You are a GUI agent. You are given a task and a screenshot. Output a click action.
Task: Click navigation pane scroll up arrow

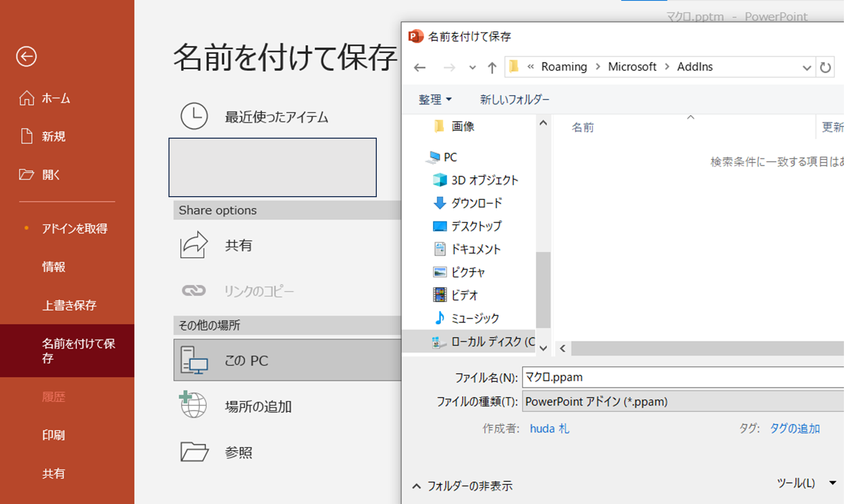tap(543, 123)
